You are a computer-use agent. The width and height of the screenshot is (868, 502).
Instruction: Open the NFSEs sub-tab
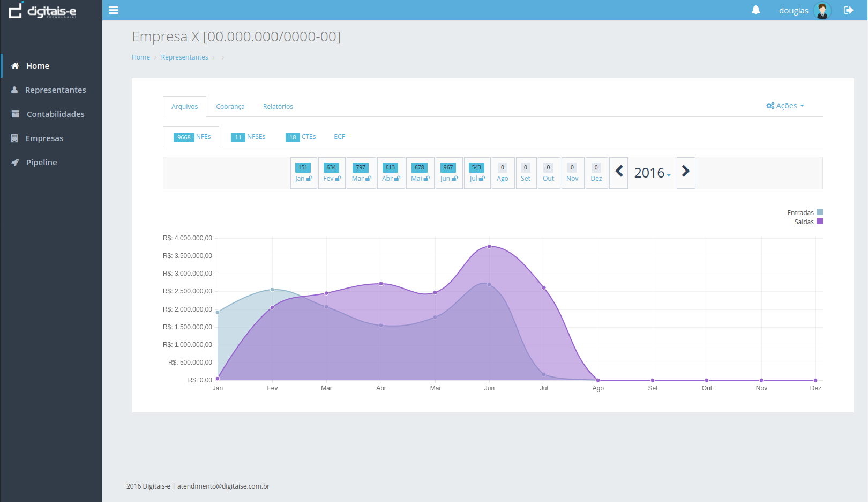(249, 137)
